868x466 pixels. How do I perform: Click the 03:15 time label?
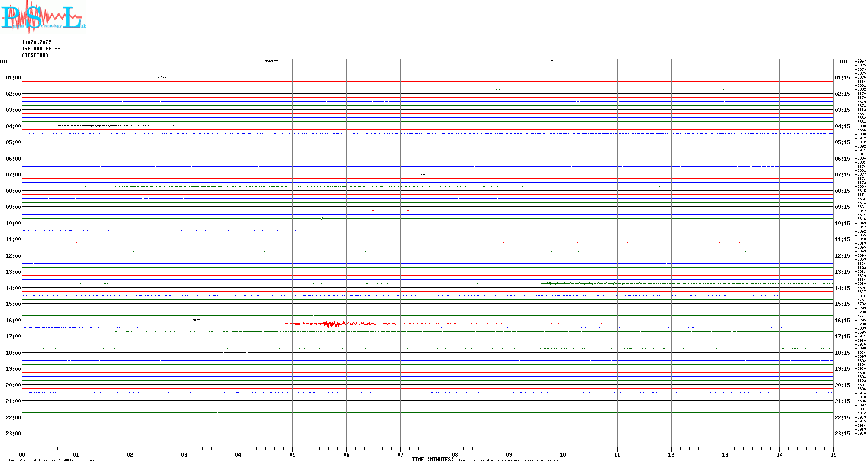[x=843, y=110]
